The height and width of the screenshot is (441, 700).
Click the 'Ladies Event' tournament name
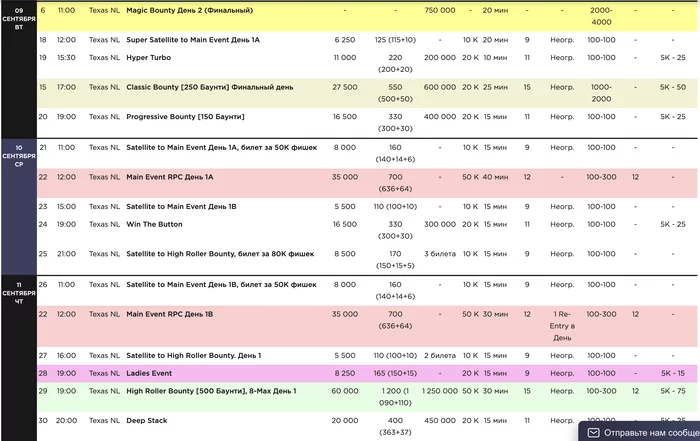click(149, 373)
